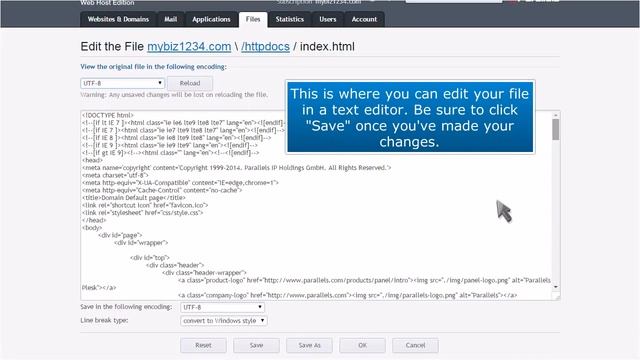Click the '<div class="header">' line

click(175, 265)
